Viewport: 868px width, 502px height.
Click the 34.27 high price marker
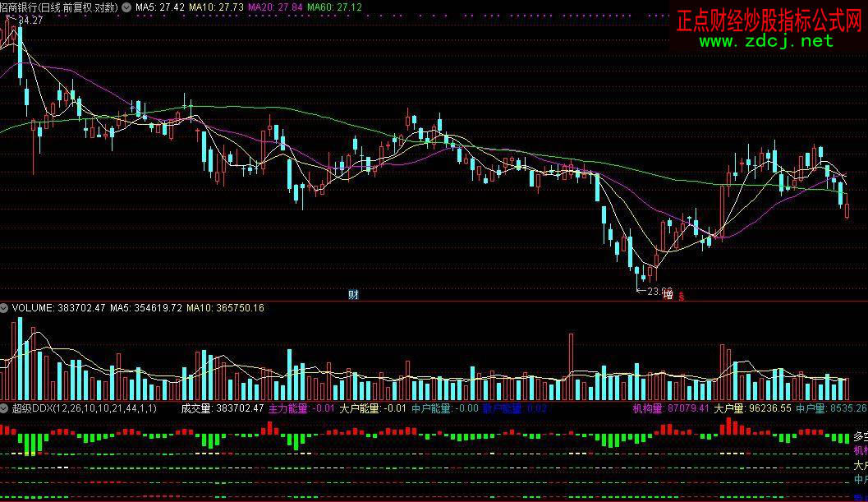30,20
